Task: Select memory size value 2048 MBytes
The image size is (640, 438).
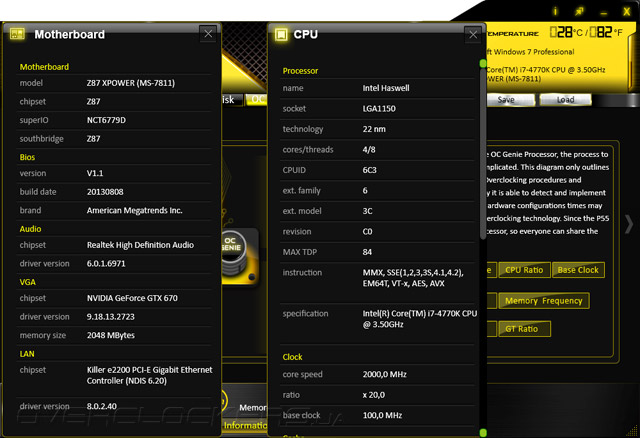Action: pyautogui.click(x=111, y=335)
